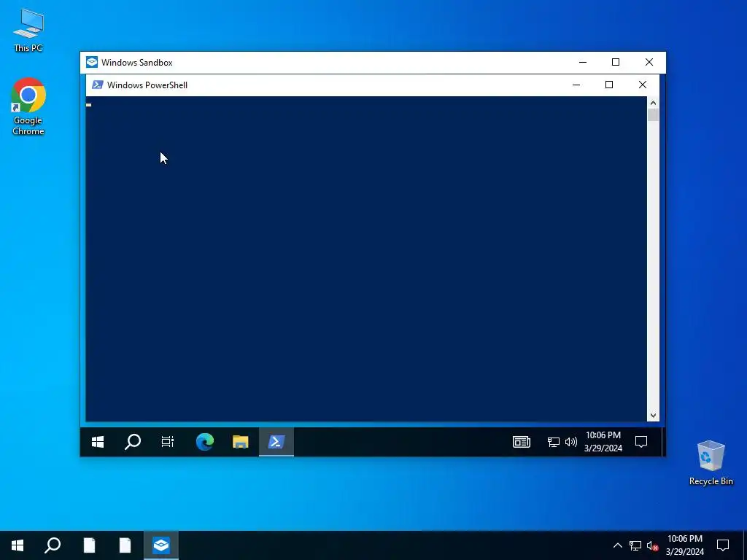Click the Windows Sandbox title bar icon
Image resolution: width=747 pixels, height=560 pixels.
[x=91, y=63]
